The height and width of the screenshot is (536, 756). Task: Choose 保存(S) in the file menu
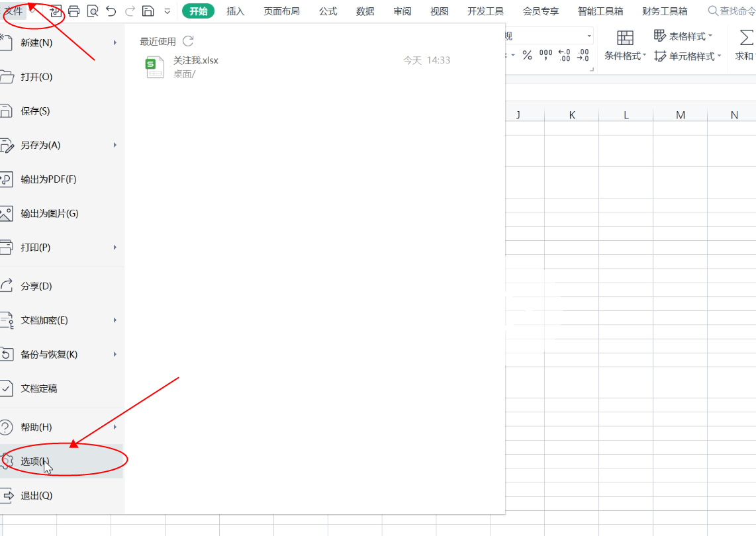pyautogui.click(x=61, y=111)
